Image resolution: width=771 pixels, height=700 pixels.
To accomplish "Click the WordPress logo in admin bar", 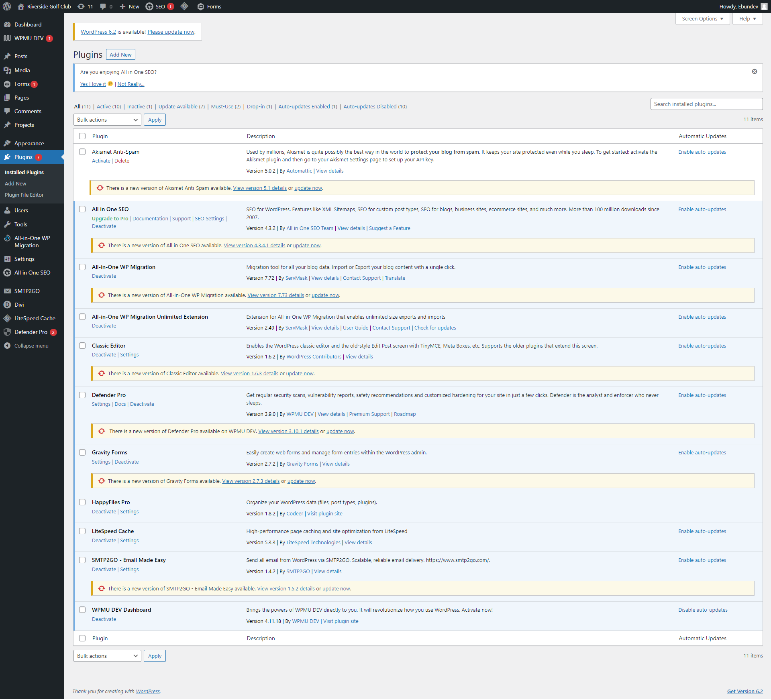I will [7, 6].
